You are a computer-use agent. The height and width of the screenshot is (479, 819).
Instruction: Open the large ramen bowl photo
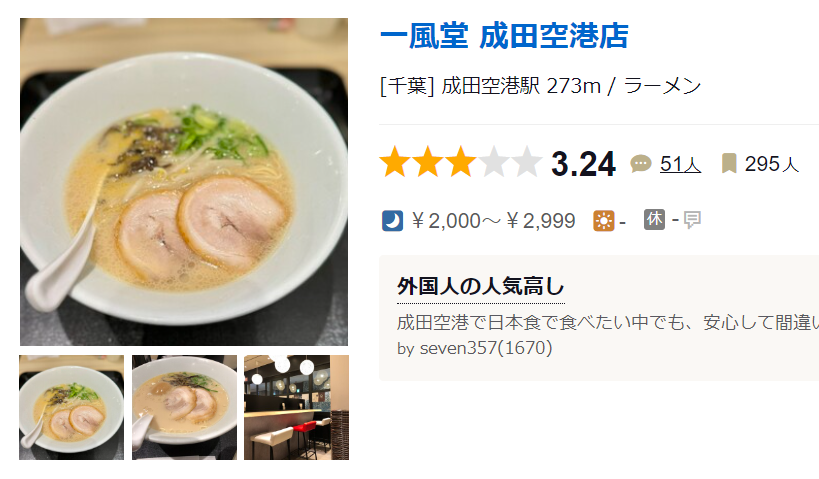184,182
